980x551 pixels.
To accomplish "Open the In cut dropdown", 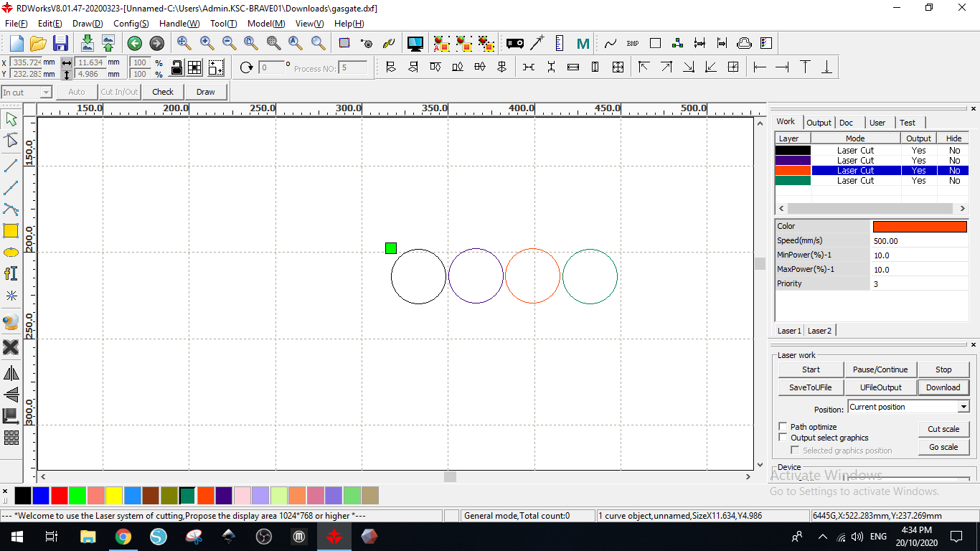I will tap(27, 92).
